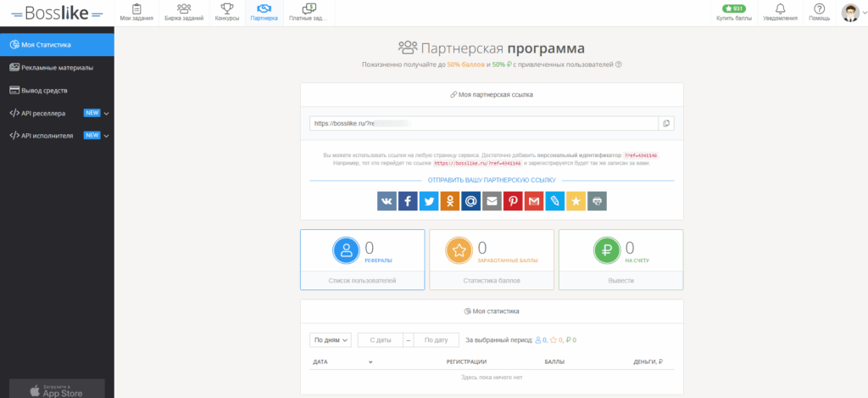Click Вывести button

621,281
